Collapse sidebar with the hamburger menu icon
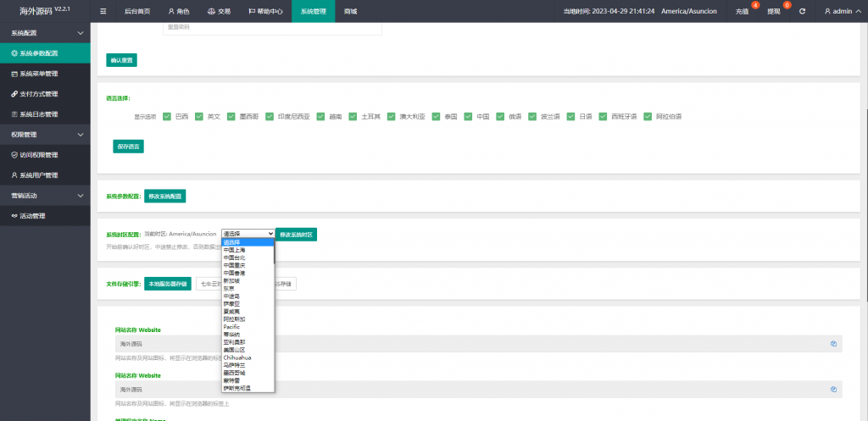868x421 pixels. 103,11
